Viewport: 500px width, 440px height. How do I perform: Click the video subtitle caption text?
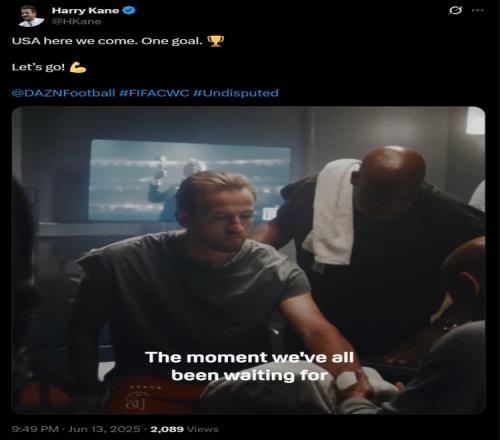[x=249, y=366]
